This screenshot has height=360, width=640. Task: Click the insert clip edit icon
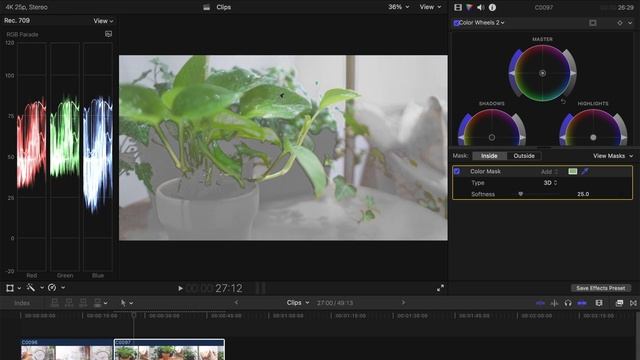coord(69,303)
